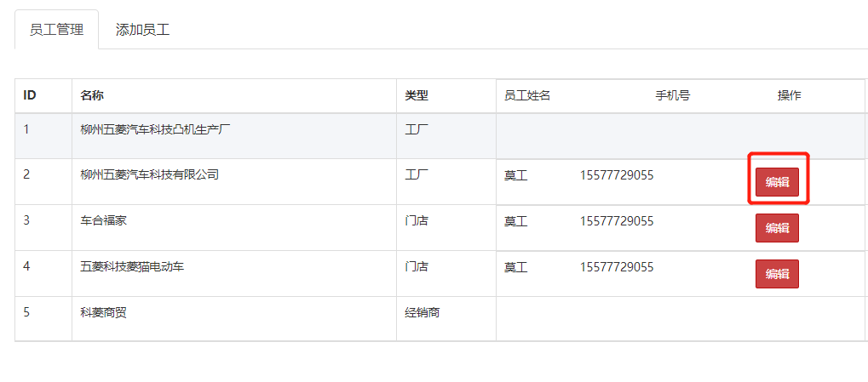Viewport: 868px width, 382px height.
Task: Click the 员工姓名 column header
Action: tap(527, 95)
